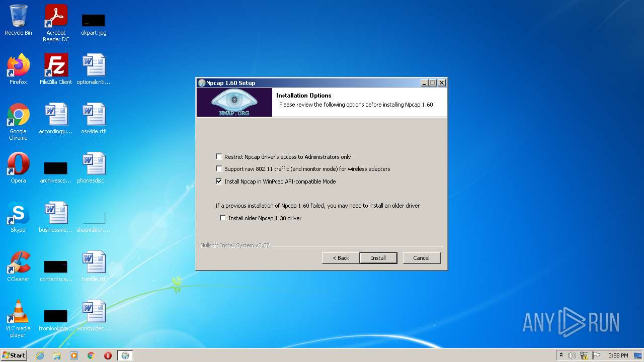The image size is (644, 362).
Task: Cancel the Npcap setup
Action: pyautogui.click(x=421, y=258)
